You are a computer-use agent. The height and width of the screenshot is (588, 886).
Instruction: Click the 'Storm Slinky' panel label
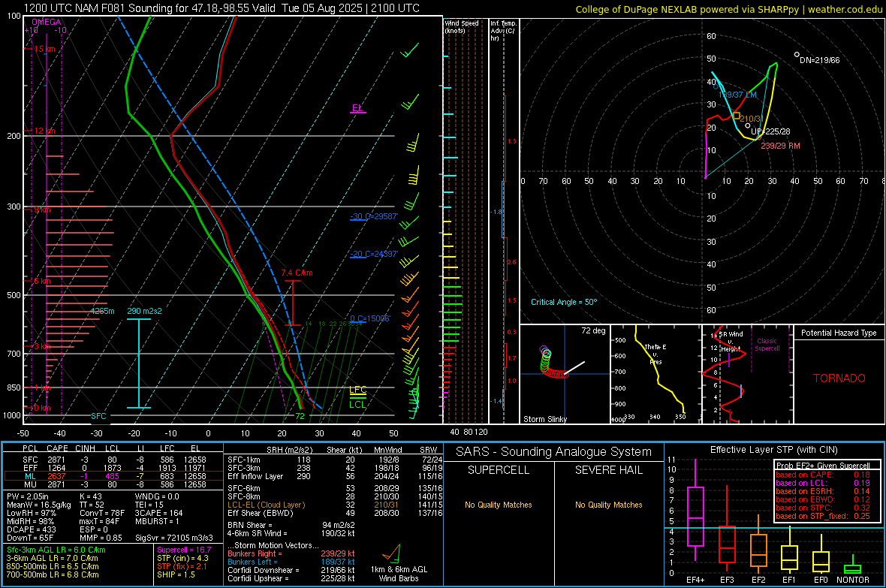[x=545, y=419]
